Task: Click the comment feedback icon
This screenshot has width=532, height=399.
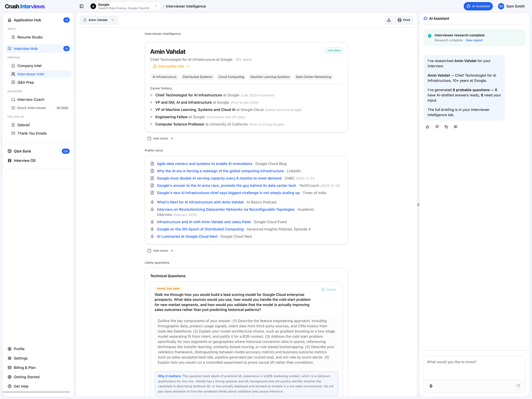Action: tap(456, 127)
